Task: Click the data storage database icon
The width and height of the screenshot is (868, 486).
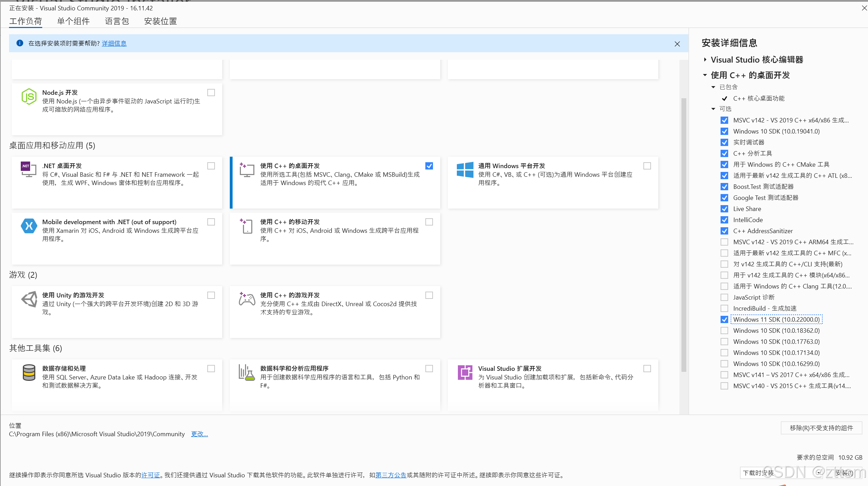Action: click(x=29, y=373)
